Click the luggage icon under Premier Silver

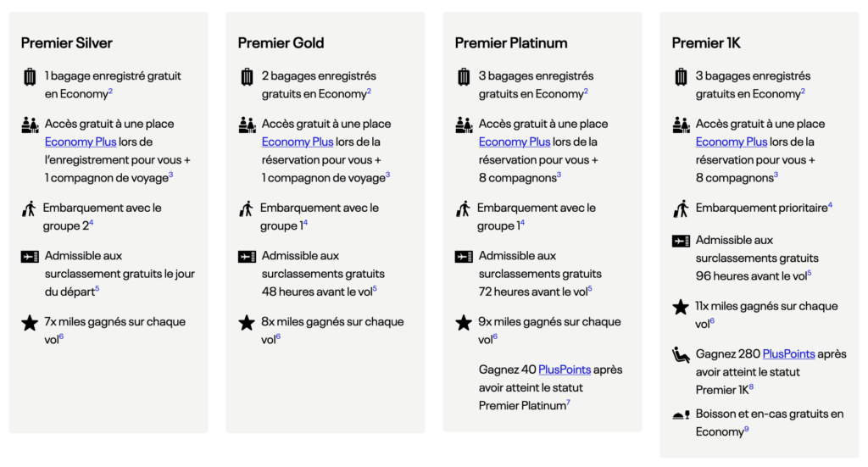pyautogui.click(x=30, y=77)
